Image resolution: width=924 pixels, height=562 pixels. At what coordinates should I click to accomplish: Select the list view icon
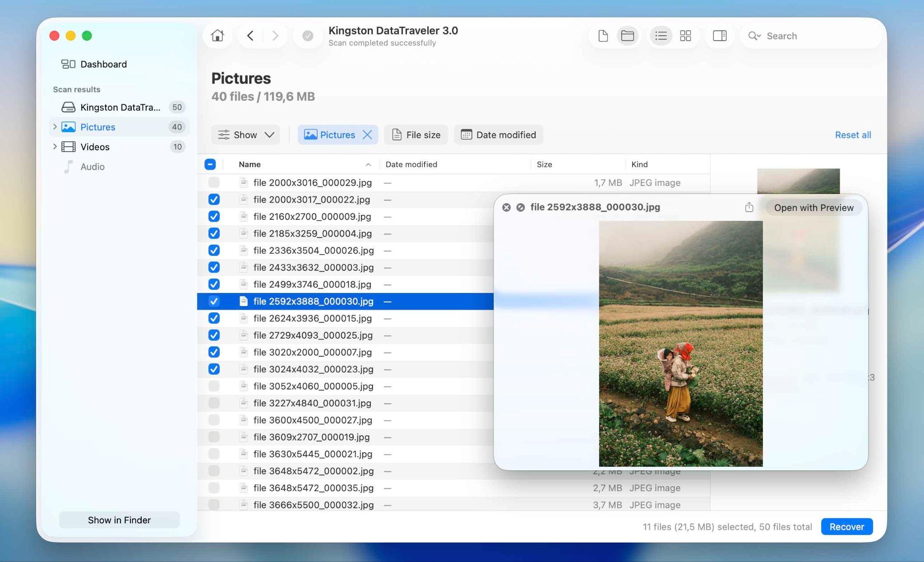point(661,36)
